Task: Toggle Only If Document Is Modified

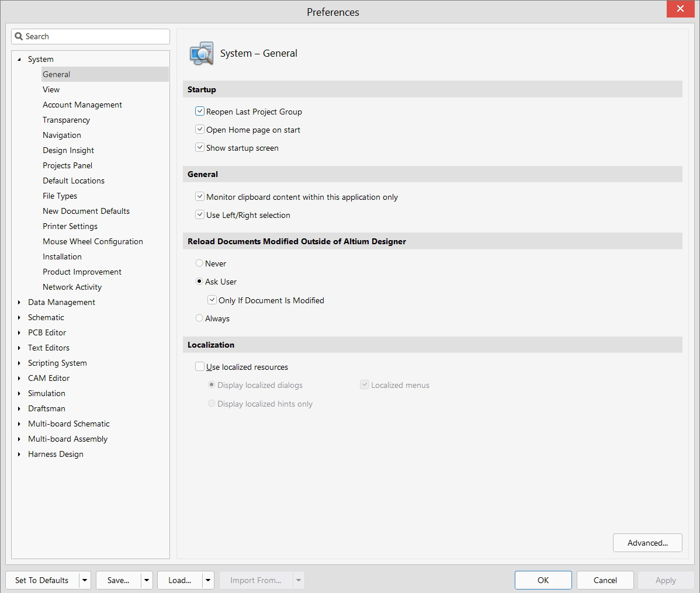Action: pyautogui.click(x=212, y=300)
